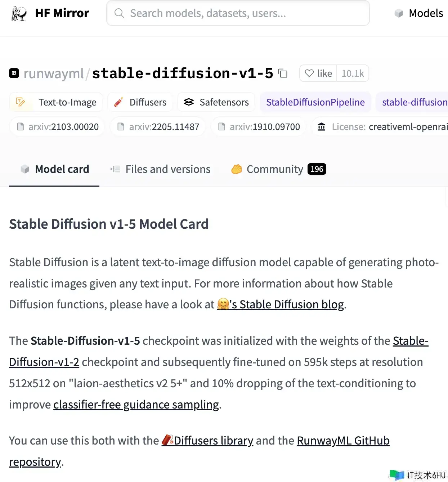This screenshot has width=448, height=482.
Task: Follow the classifier-free guidance sampling link
Action: [136, 405]
